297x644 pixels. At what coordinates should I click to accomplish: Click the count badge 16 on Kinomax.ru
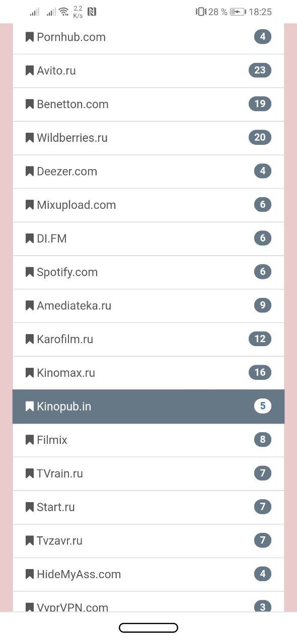260,372
